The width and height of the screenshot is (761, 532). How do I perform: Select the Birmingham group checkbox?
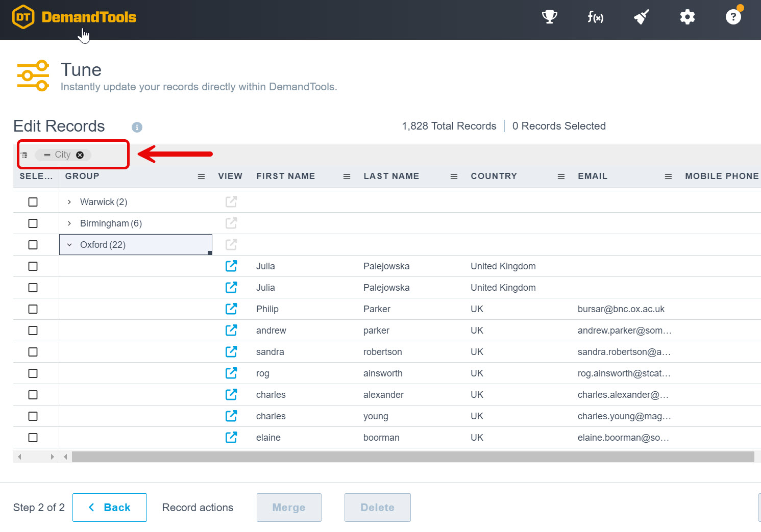coord(33,223)
